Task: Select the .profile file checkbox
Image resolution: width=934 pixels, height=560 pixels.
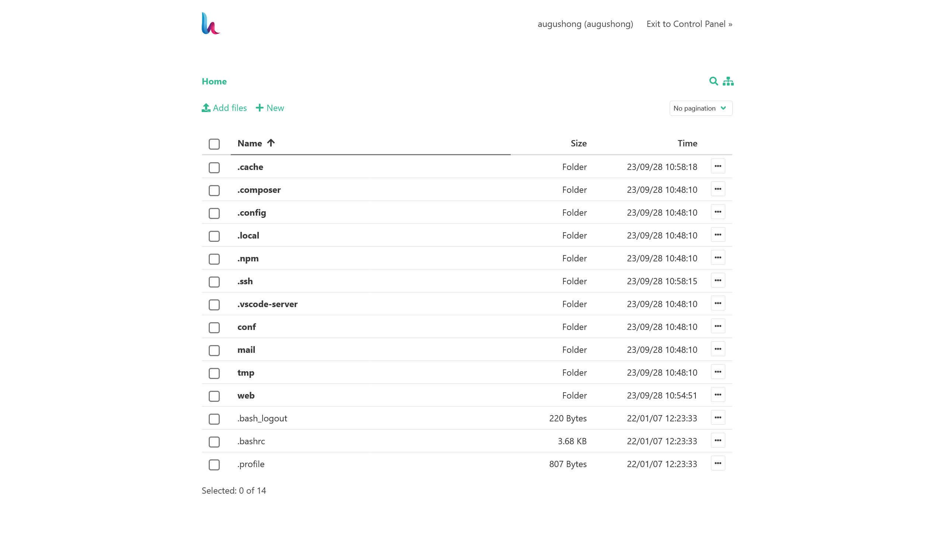Action: (214, 465)
